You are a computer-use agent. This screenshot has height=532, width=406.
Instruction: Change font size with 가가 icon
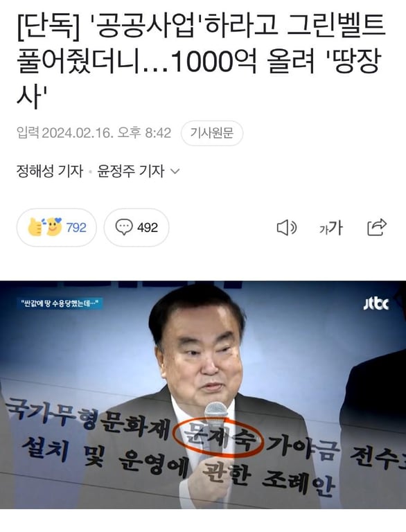click(331, 228)
